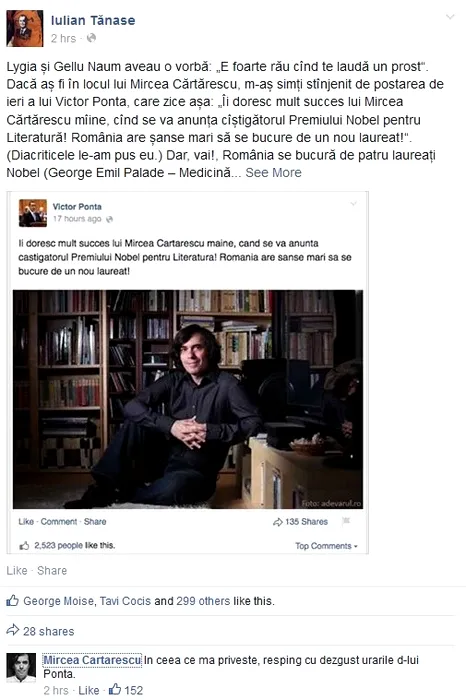Open Top Comments sorting dropdown
The image size is (466, 700).
pyautogui.click(x=326, y=546)
